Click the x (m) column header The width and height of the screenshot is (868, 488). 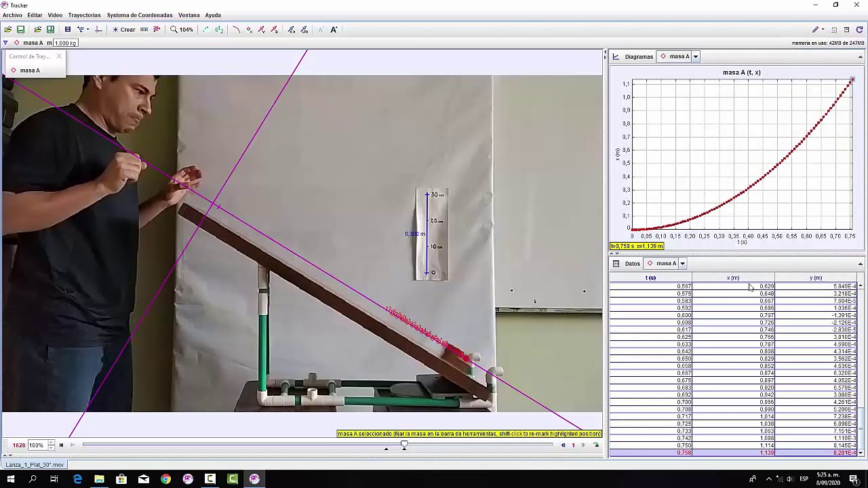click(x=733, y=278)
